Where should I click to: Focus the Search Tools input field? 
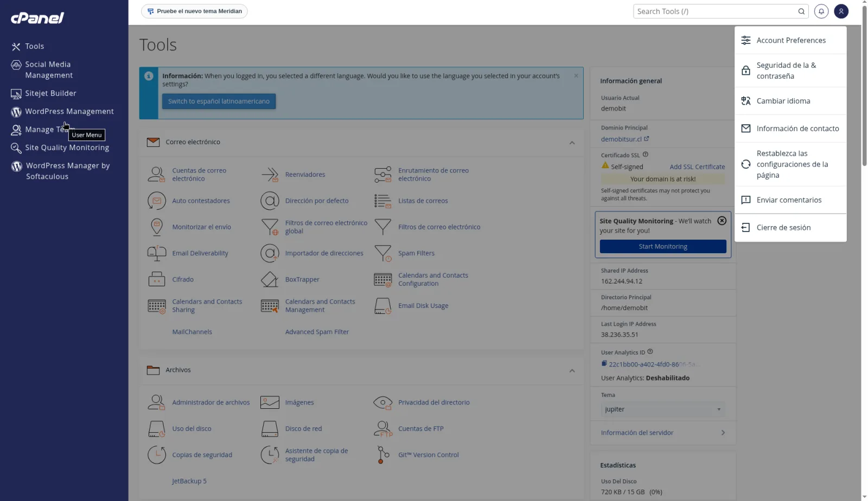[715, 11]
